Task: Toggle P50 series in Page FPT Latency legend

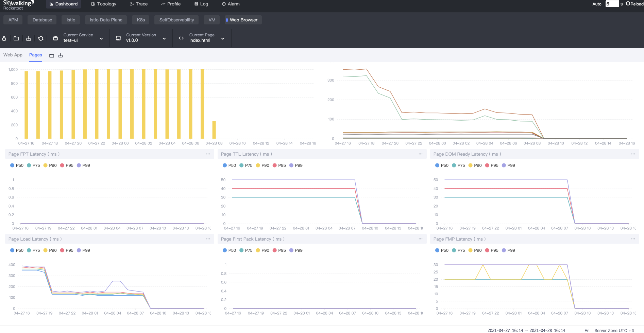Action: point(17,165)
